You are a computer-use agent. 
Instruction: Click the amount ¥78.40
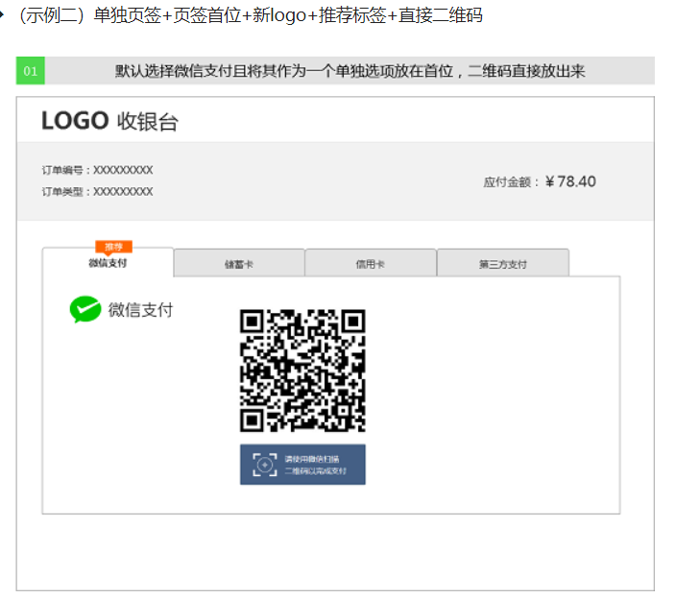point(570,181)
